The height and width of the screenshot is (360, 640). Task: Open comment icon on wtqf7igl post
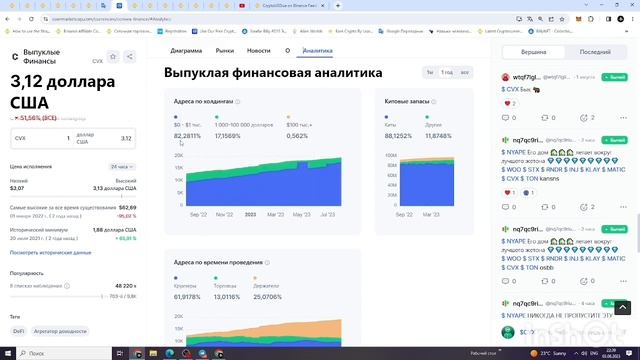[x=505, y=118]
